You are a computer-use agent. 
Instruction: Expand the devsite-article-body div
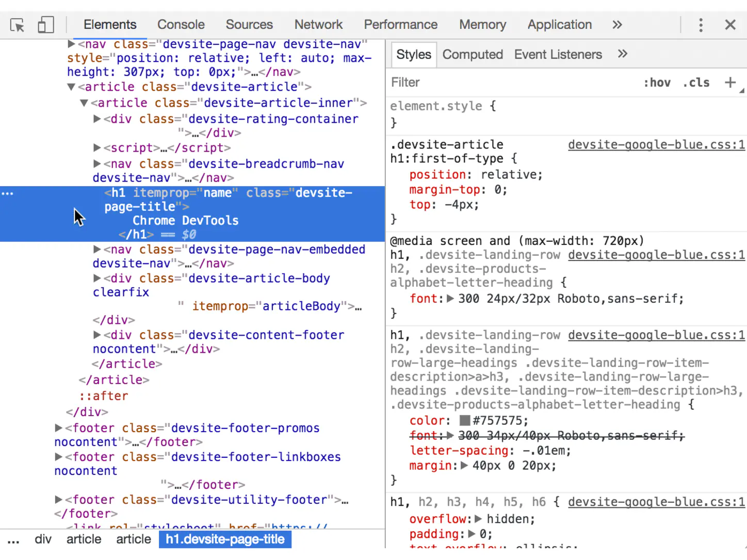tap(97, 278)
